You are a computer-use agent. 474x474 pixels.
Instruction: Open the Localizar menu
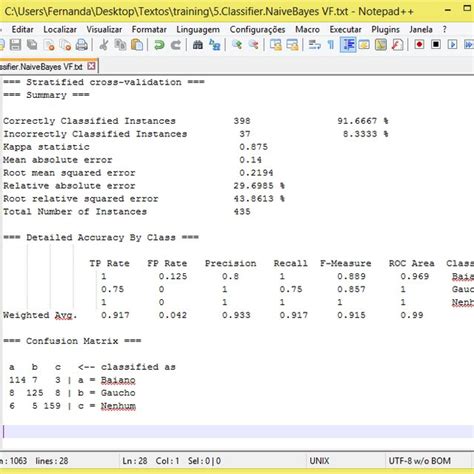click(60, 30)
